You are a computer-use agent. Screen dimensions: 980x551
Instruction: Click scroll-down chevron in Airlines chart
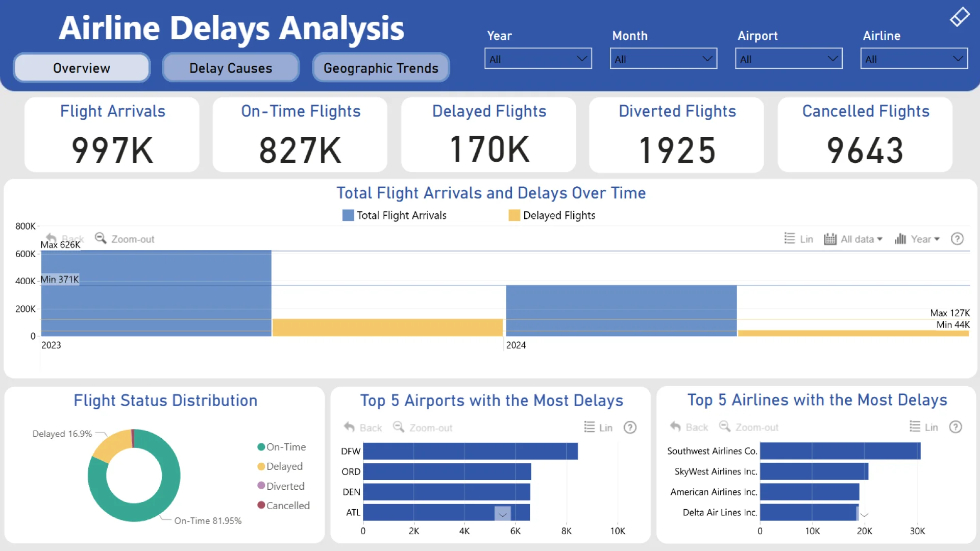coord(864,515)
